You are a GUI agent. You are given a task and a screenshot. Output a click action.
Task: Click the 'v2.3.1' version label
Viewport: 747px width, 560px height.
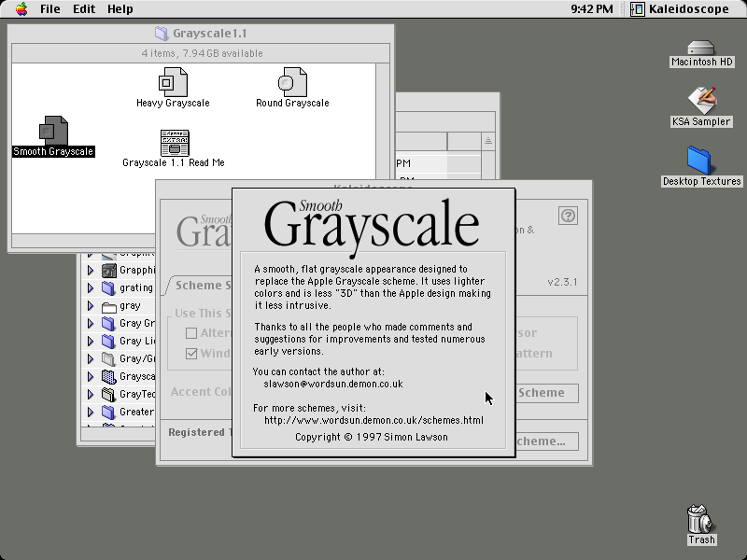point(563,283)
